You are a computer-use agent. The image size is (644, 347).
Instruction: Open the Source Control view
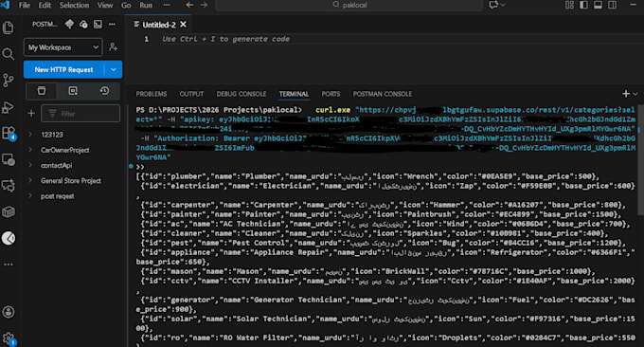click(x=8, y=81)
